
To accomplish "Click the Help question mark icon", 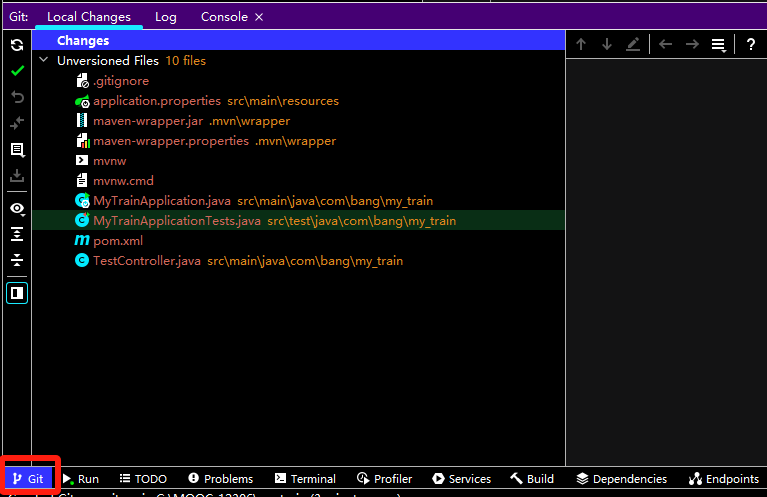I will pos(751,45).
